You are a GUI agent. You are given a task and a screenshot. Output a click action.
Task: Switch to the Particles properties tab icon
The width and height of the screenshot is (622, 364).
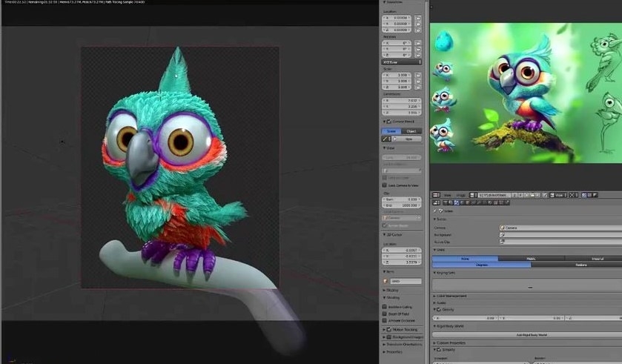pos(501,202)
